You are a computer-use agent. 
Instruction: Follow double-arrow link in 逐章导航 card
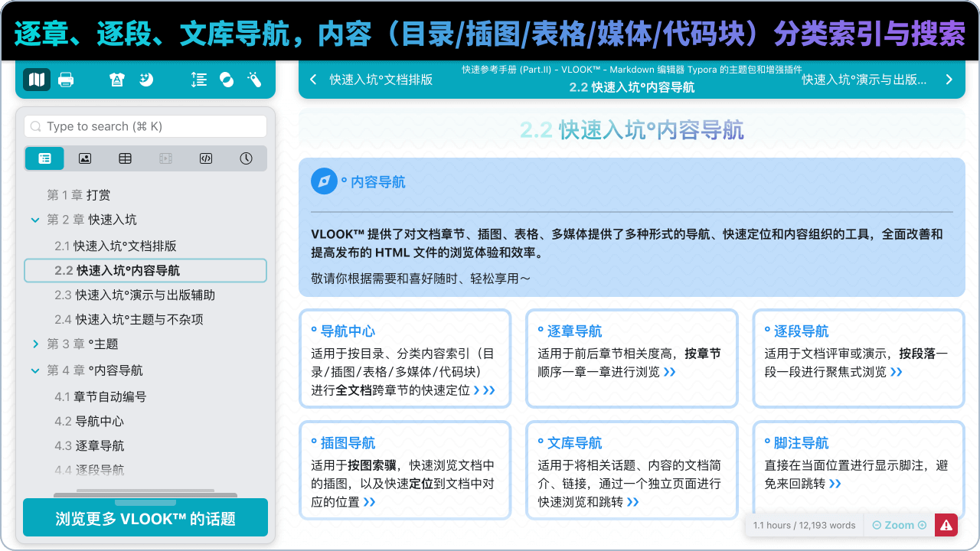(670, 372)
